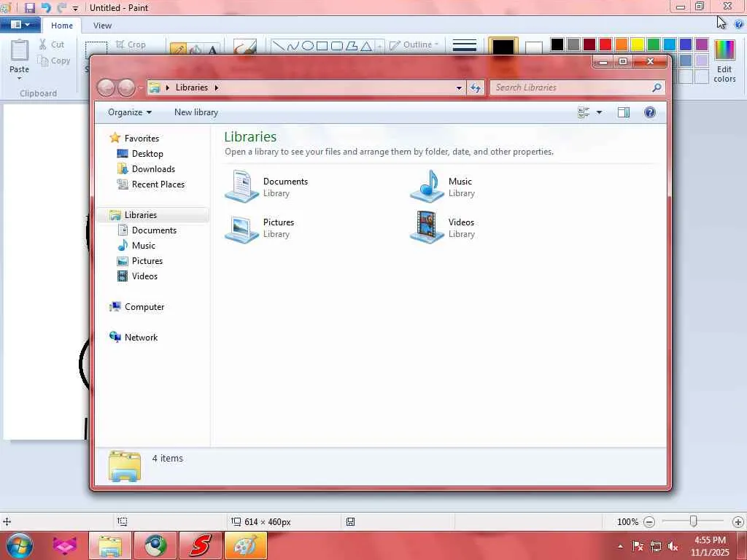The width and height of the screenshot is (747, 560).
Task: Expand the address bar history dropdown
Action: [459, 87]
